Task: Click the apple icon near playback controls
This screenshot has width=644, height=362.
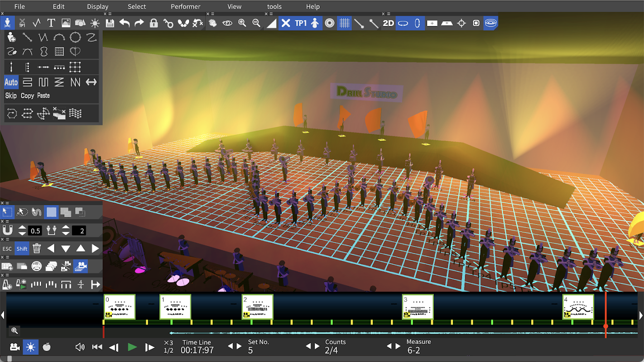Action: click(47, 347)
